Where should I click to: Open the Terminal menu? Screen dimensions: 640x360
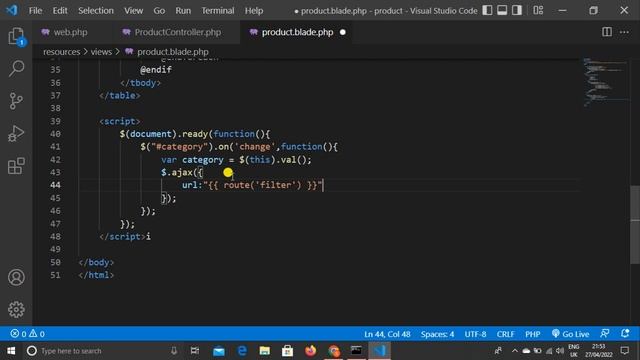(x=218, y=11)
